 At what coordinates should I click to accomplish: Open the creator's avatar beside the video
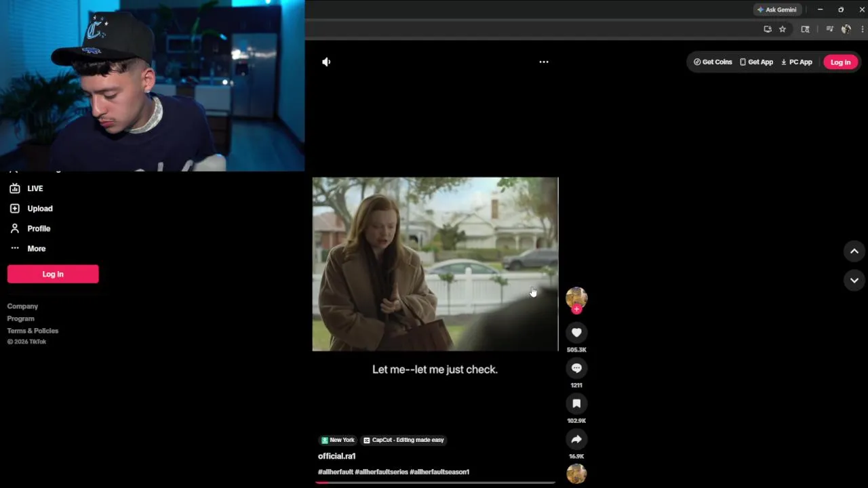click(x=576, y=297)
